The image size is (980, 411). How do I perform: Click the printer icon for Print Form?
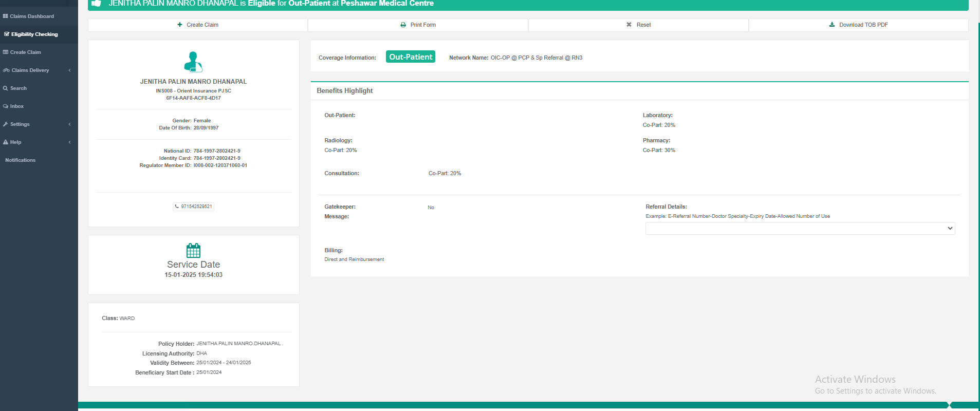pyautogui.click(x=403, y=25)
